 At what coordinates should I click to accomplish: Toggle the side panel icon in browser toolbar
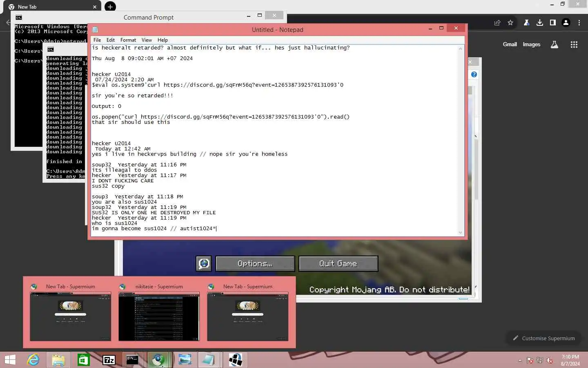553,23
